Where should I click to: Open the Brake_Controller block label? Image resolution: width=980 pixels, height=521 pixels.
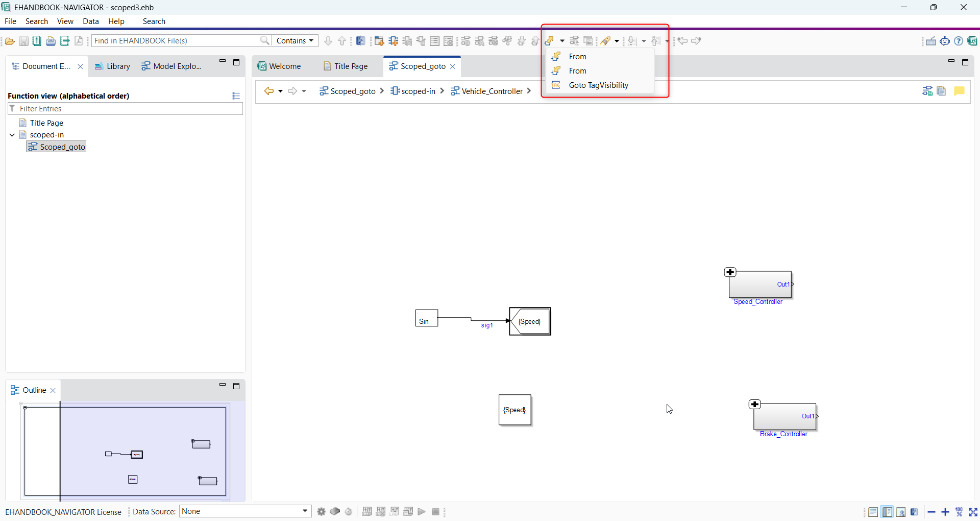pyautogui.click(x=783, y=434)
